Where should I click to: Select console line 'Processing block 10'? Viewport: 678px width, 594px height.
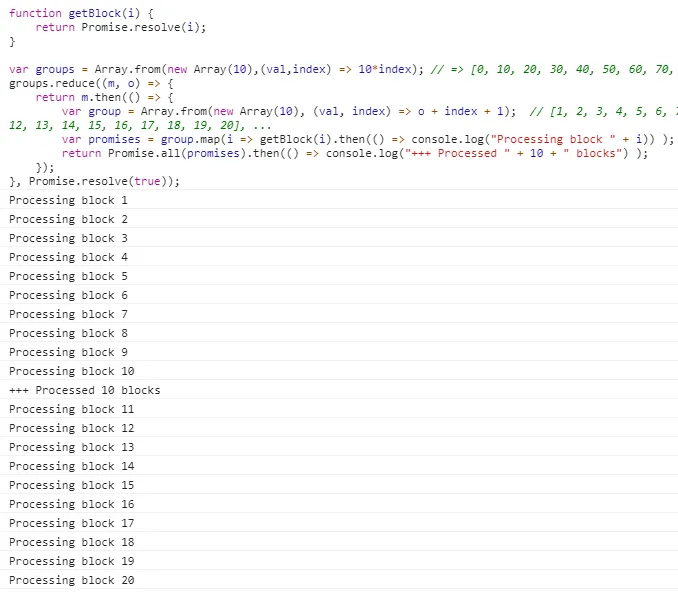pos(339,371)
